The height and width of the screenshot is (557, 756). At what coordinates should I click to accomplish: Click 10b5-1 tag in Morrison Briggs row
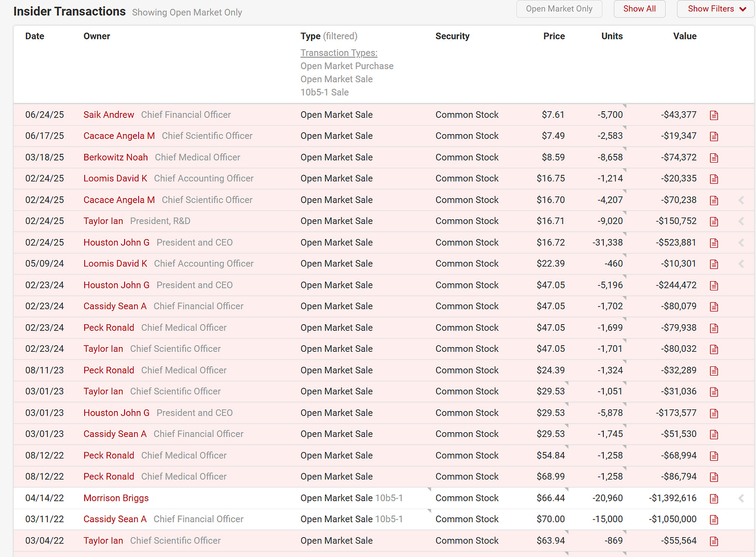(389, 498)
